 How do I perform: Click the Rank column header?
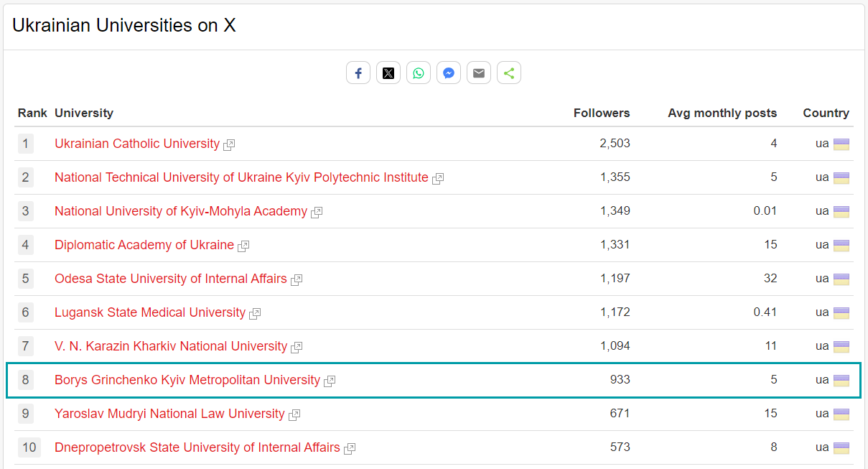tap(32, 113)
